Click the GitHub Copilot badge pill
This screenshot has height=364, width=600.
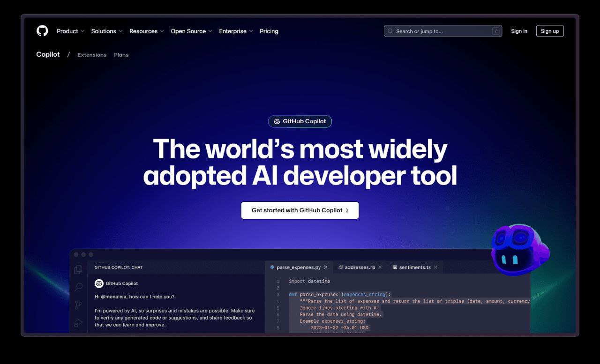click(x=300, y=121)
